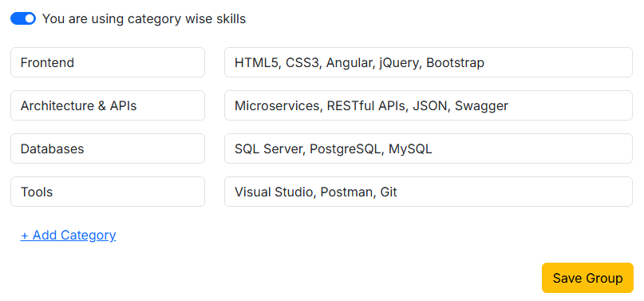Edit the Frontend category name field

pos(108,62)
